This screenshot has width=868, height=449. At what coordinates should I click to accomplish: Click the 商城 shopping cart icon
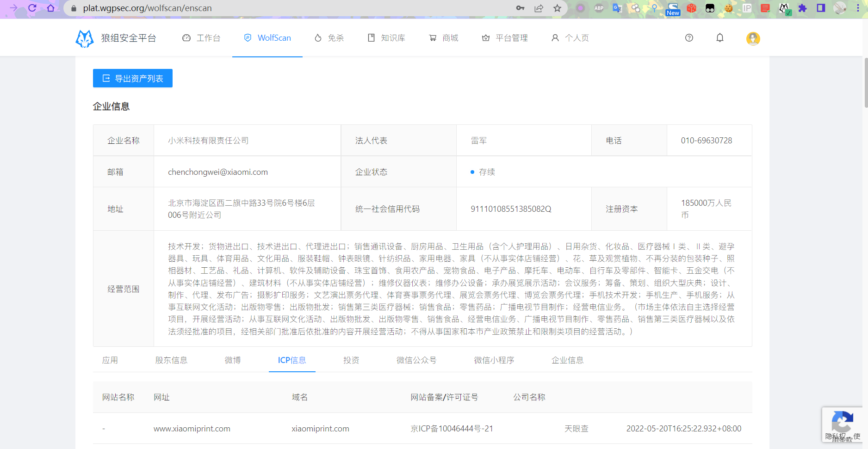click(433, 37)
